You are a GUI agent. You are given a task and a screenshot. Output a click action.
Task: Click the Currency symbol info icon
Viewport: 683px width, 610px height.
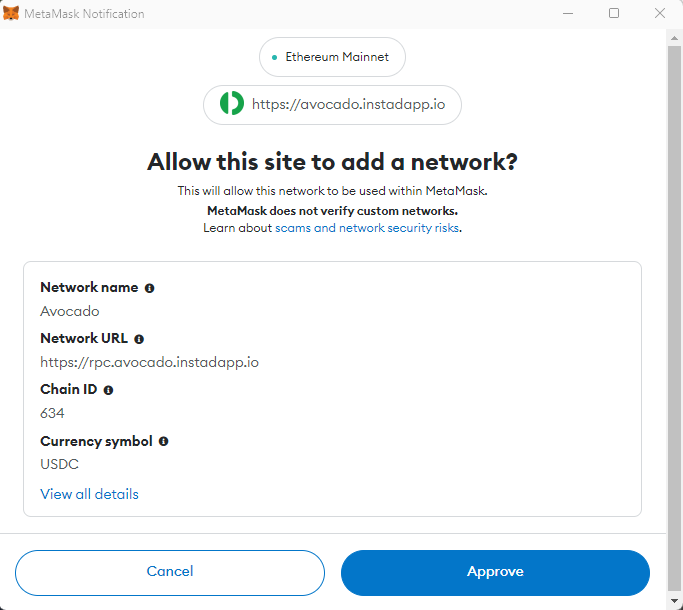click(x=163, y=441)
